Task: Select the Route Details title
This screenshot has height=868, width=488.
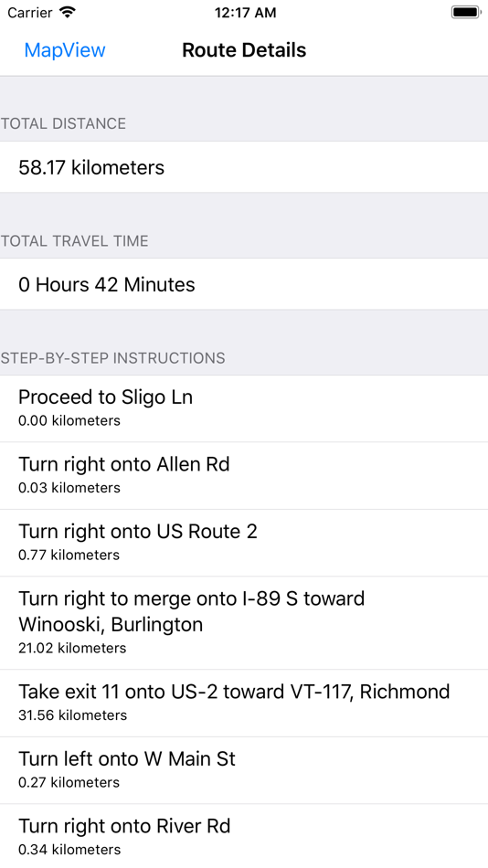Action: point(244,50)
